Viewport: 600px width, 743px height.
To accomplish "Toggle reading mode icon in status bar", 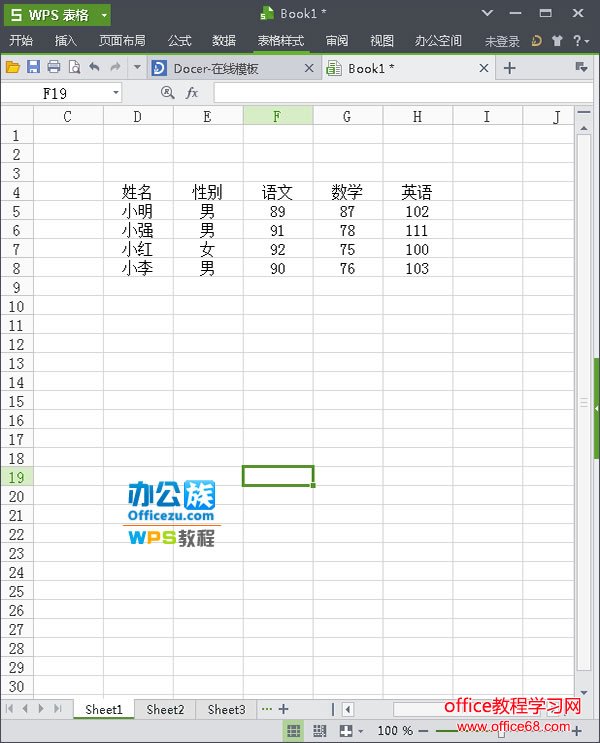I will click(345, 731).
